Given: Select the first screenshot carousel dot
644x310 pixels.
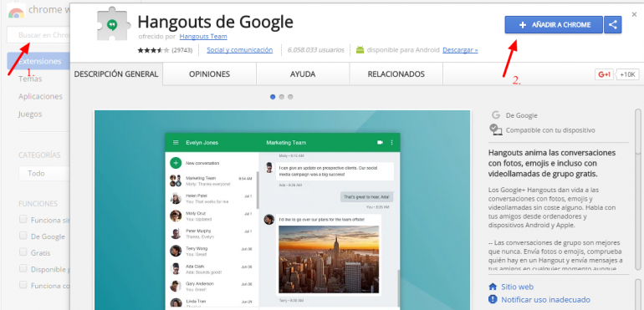Looking at the screenshot, I should [x=273, y=97].
